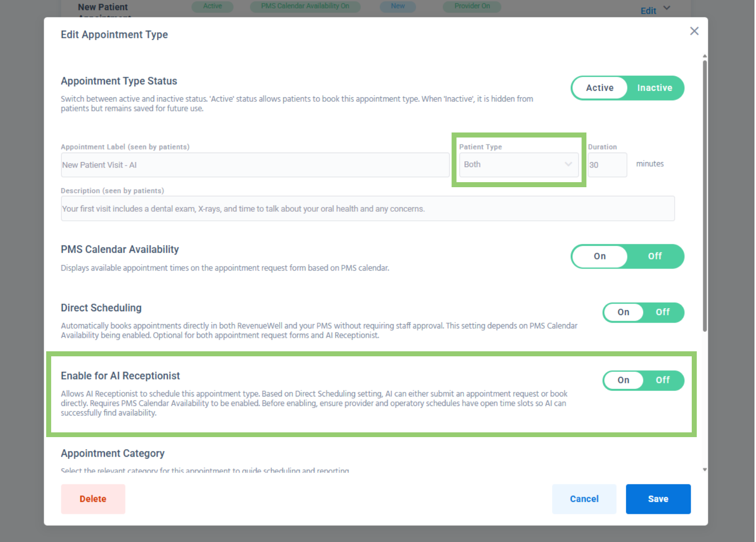
Task: Save the appointment type changes
Action: pos(658,499)
